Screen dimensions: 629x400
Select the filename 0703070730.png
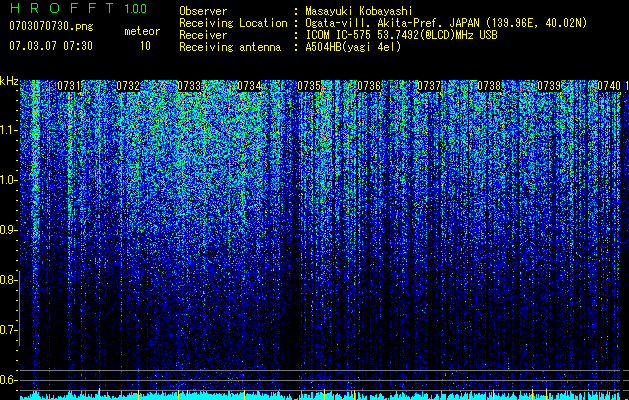pos(51,26)
